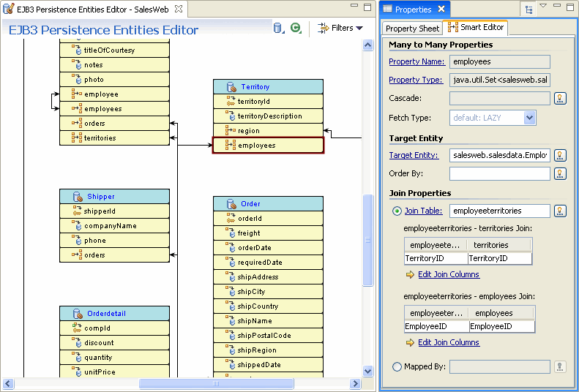The width and height of the screenshot is (579, 392).
Task: Click the Property Type value field
Action: point(500,80)
